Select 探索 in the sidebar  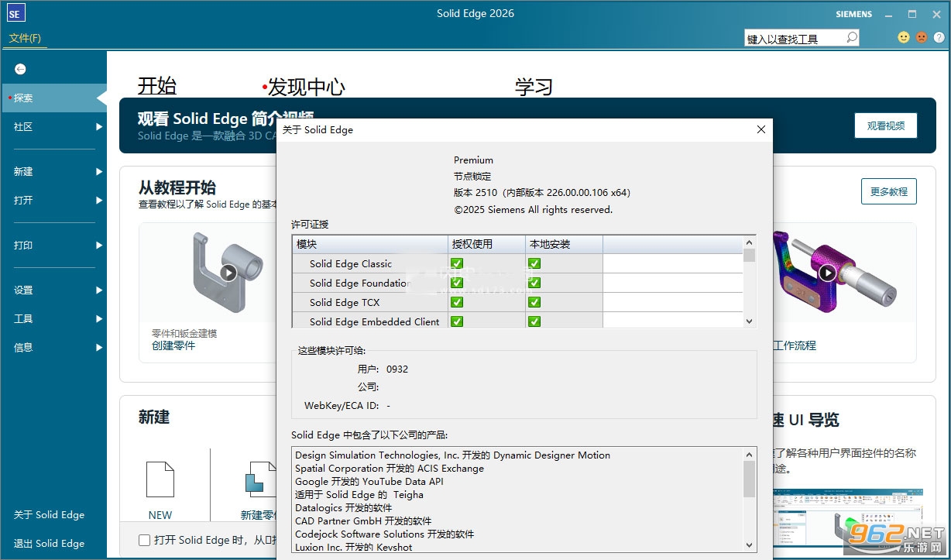53,98
